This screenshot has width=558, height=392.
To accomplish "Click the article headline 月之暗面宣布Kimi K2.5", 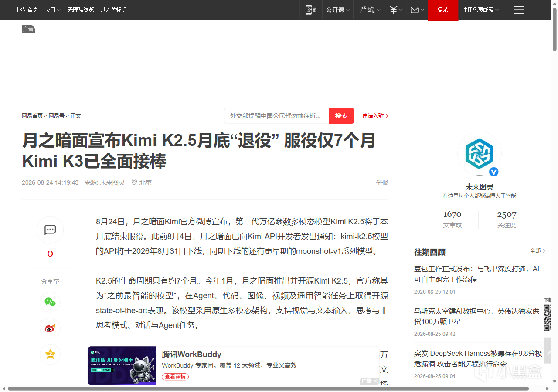I will point(199,151).
